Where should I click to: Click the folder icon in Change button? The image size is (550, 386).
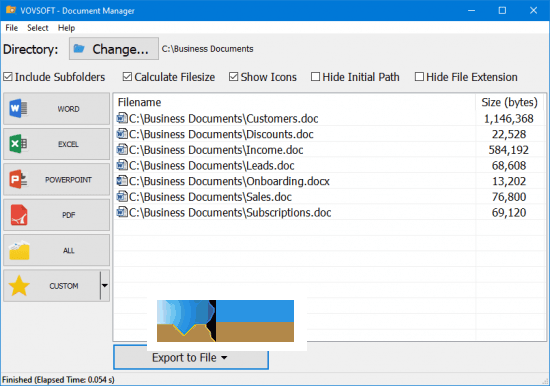point(79,48)
